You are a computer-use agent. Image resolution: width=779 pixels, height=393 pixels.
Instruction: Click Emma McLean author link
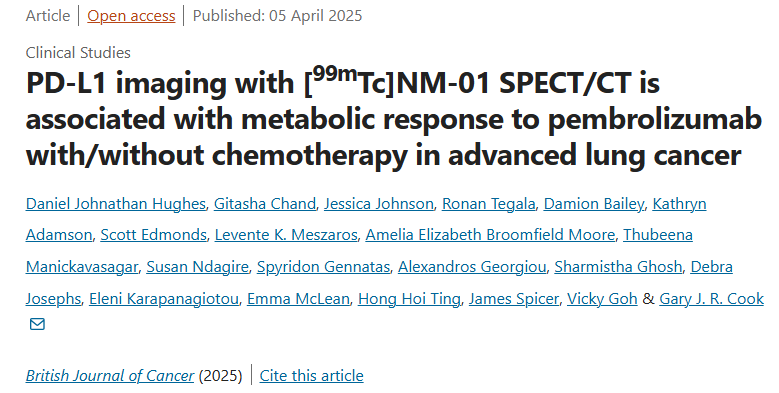tap(298, 299)
